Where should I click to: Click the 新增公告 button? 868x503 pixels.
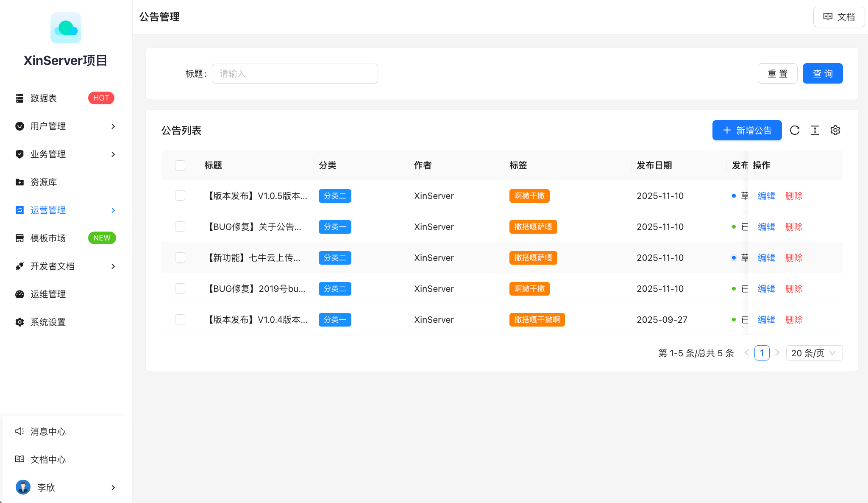747,130
